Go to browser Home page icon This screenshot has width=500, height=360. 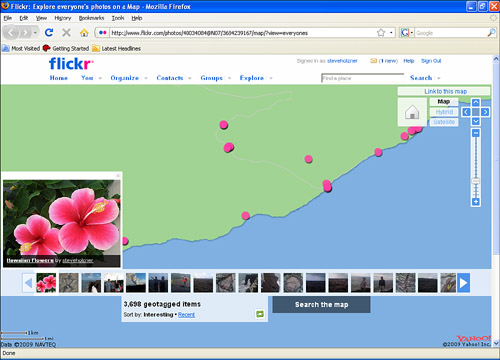[84, 32]
